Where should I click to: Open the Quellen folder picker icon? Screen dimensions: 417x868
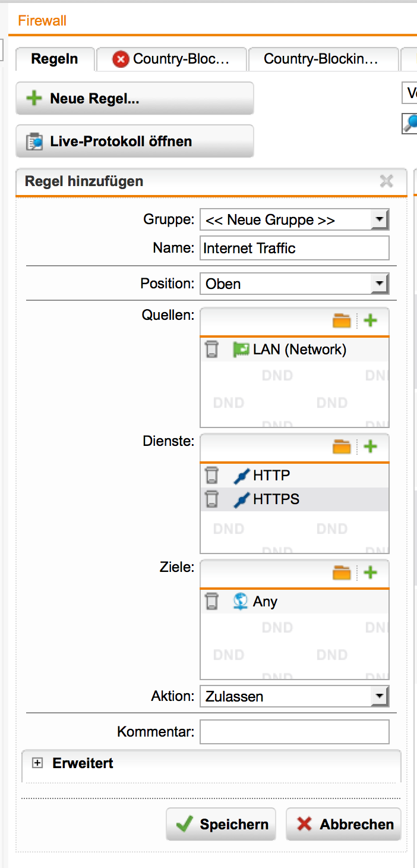[x=342, y=320]
